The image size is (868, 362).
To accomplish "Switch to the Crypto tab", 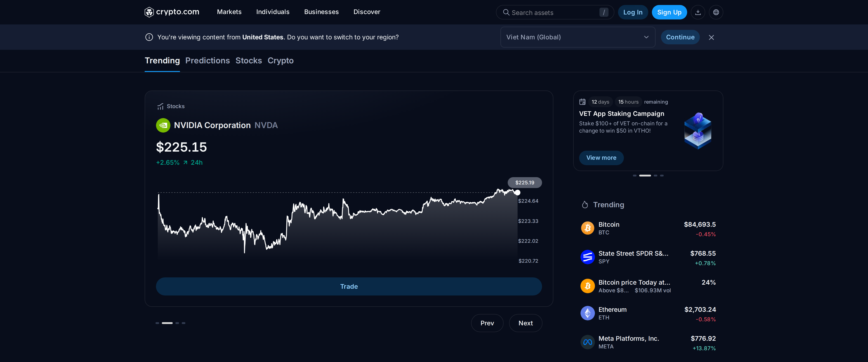I will (280, 60).
